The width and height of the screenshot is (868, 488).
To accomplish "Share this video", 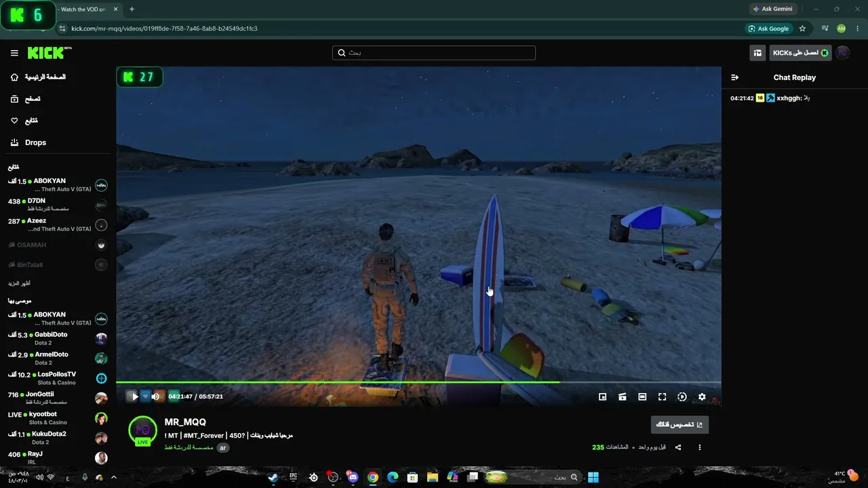I will [x=678, y=447].
